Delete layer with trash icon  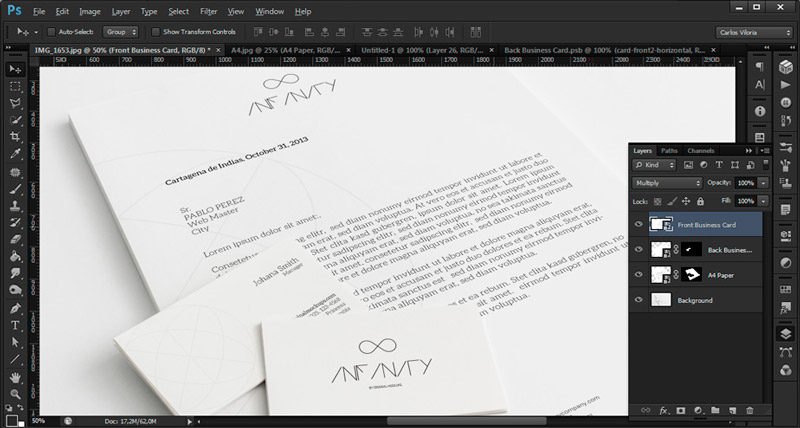(x=749, y=410)
